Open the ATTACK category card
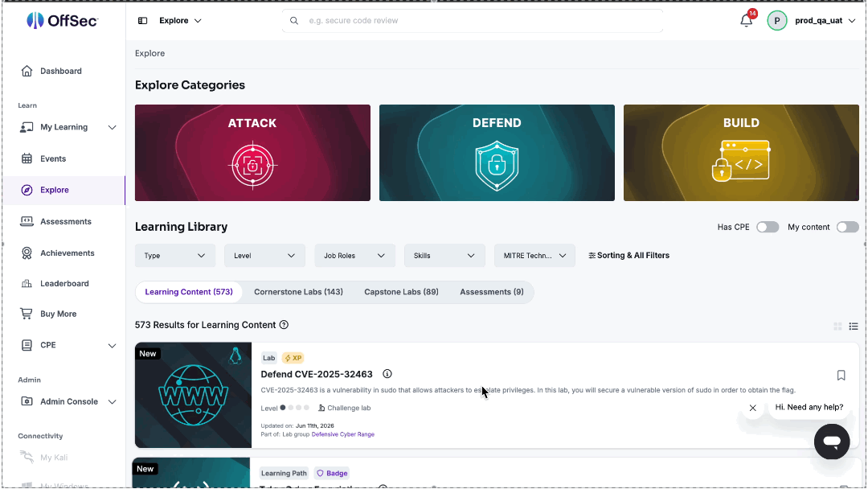The width and height of the screenshot is (868, 489). pos(252,153)
